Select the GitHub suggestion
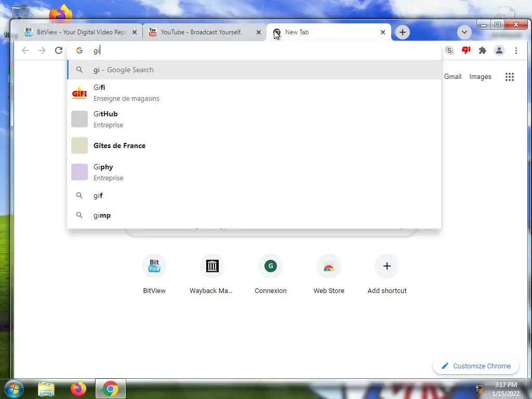This screenshot has width=532, height=399. (255, 119)
